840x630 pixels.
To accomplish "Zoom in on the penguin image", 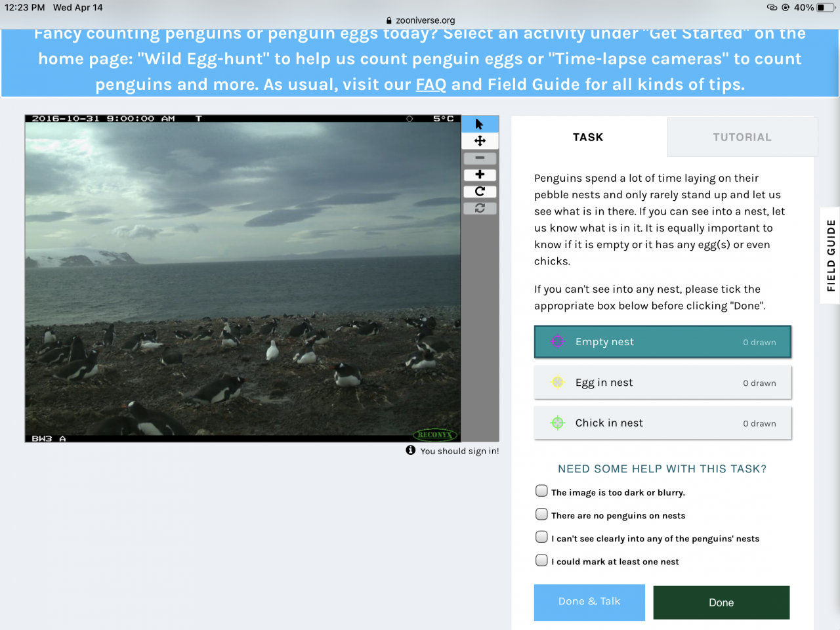I will pyautogui.click(x=480, y=175).
